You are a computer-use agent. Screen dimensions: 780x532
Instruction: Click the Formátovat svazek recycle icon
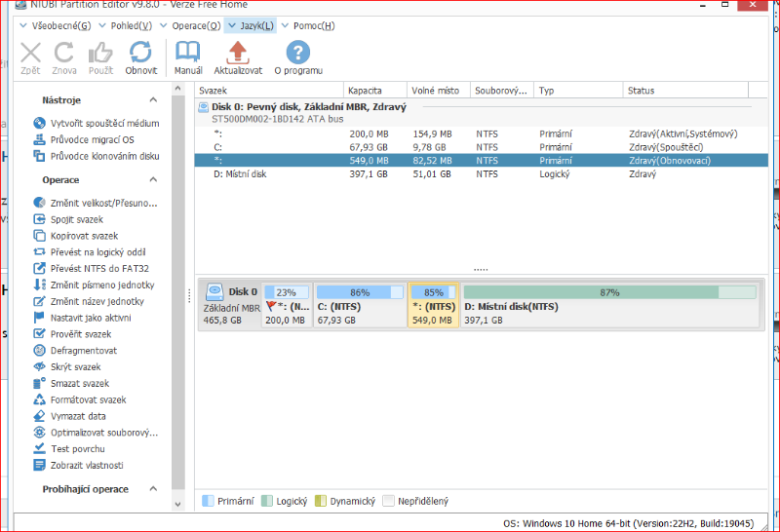39,399
